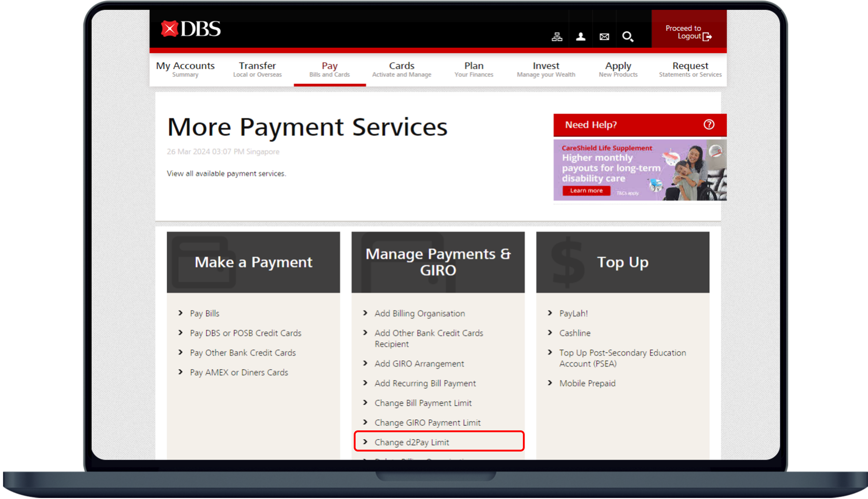The height and width of the screenshot is (499, 868).
Task: Click chevron beside Cashline
Action: click(550, 332)
